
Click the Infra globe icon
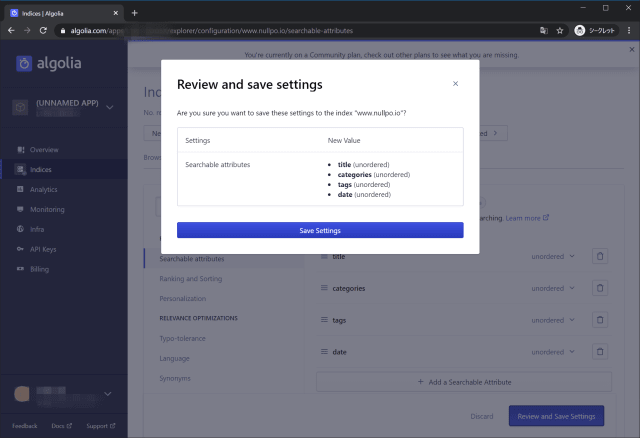[x=20, y=229]
